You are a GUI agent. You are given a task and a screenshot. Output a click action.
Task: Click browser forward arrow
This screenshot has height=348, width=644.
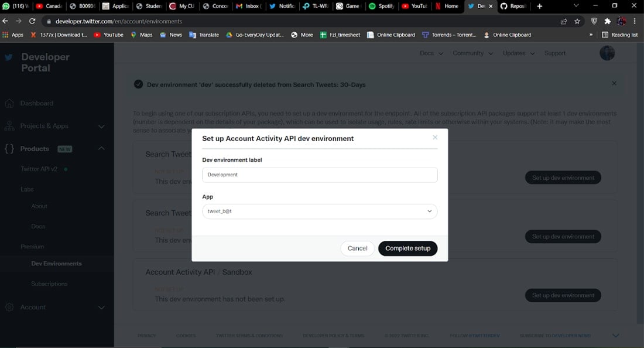tap(19, 21)
